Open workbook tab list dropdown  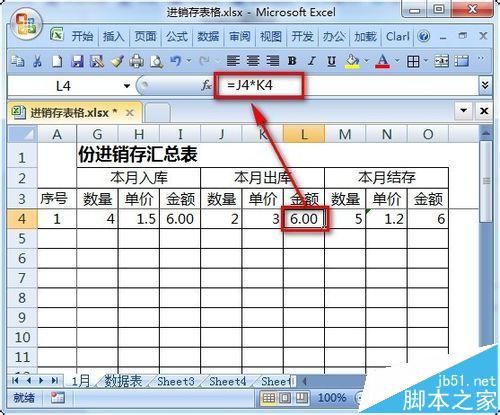(464, 110)
